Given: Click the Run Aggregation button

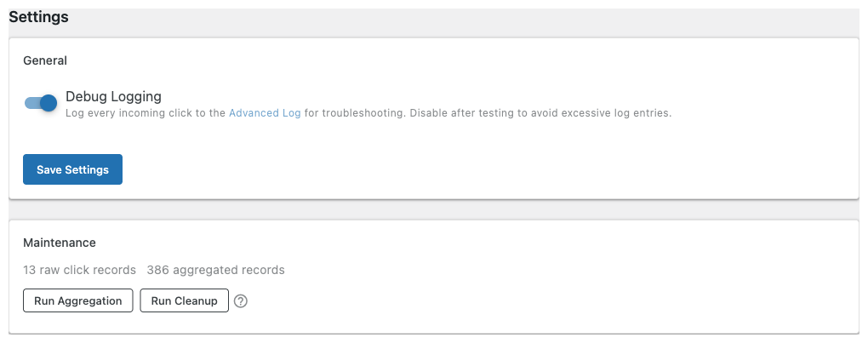Looking at the screenshot, I should [x=77, y=301].
